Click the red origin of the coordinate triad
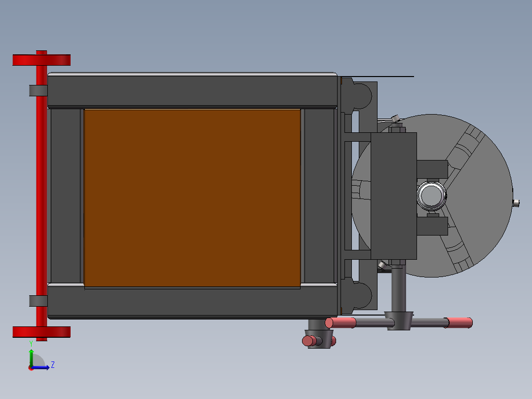The image size is (532, 399). point(31,368)
